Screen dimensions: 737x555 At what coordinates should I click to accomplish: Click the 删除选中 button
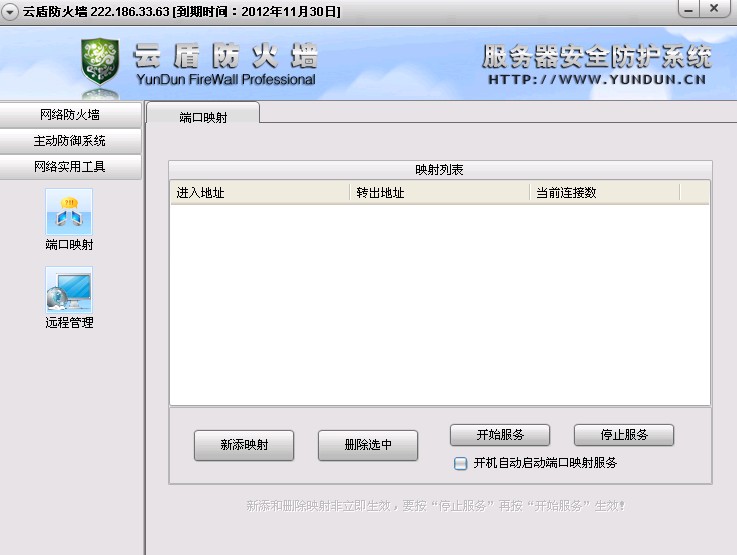[x=368, y=445]
